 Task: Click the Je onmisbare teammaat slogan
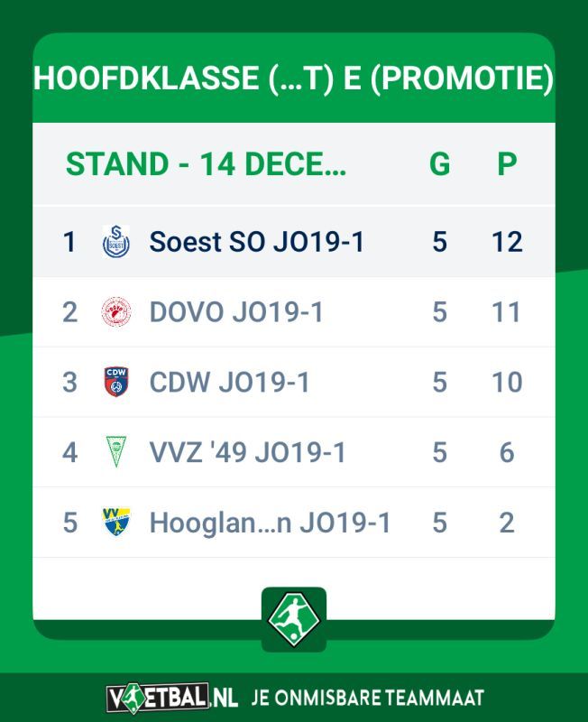[368, 698]
